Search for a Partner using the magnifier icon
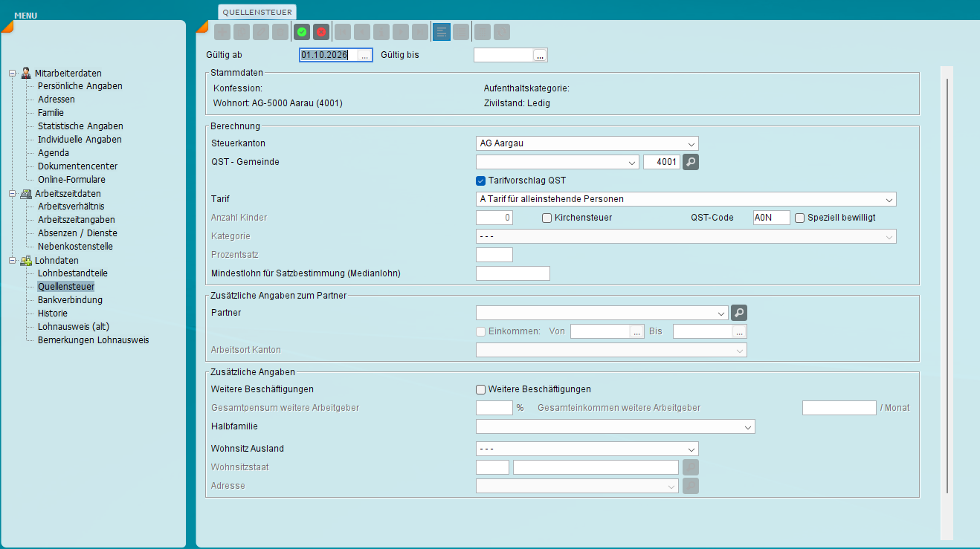Image resolution: width=980 pixels, height=549 pixels. pos(738,313)
